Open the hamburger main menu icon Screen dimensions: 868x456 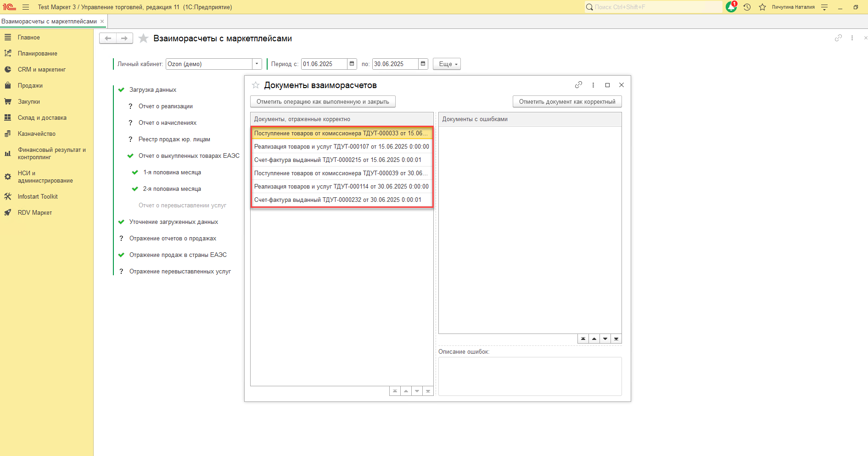click(26, 7)
